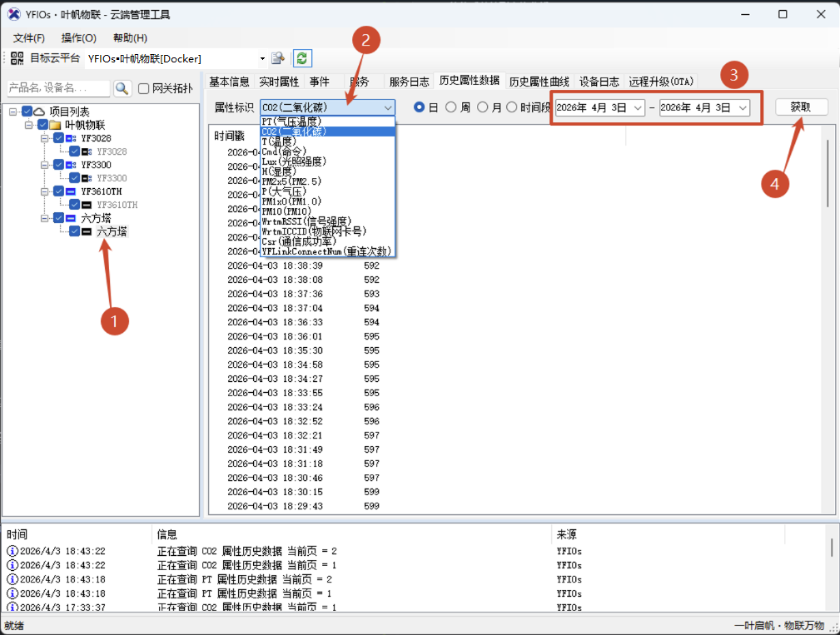Collapse the 叶帆物联 tree node
The height and width of the screenshot is (635, 840).
[x=29, y=125]
